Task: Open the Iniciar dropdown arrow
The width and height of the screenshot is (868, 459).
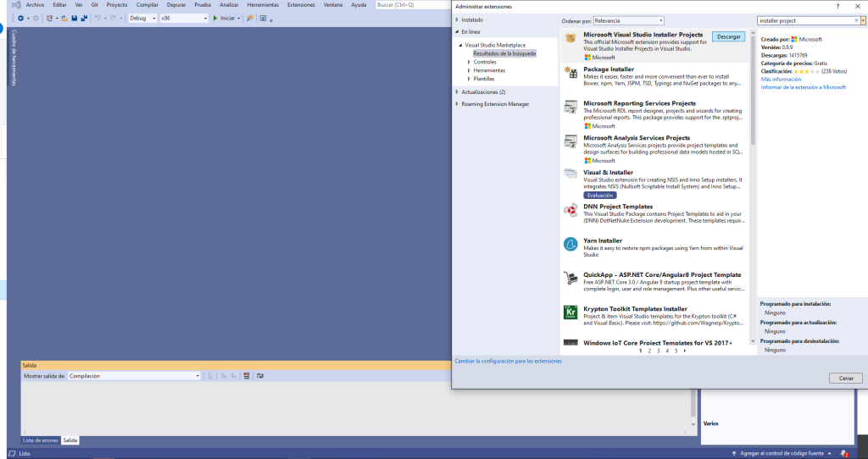Action: pyautogui.click(x=238, y=19)
